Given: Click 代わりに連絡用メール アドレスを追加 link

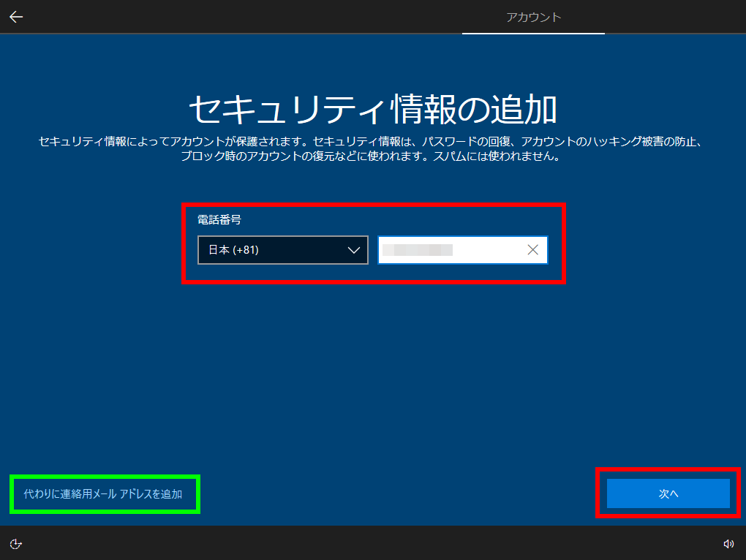Looking at the screenshot, I should (103, 494).
